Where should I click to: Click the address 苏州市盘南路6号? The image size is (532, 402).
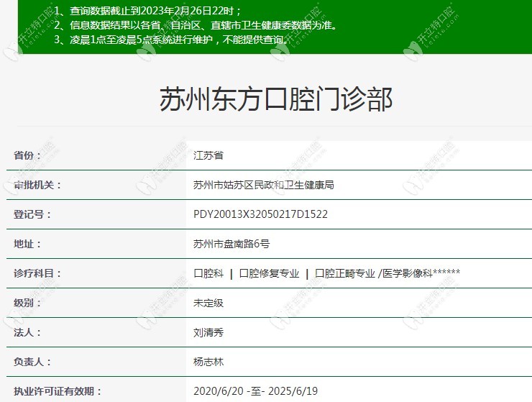231,244
